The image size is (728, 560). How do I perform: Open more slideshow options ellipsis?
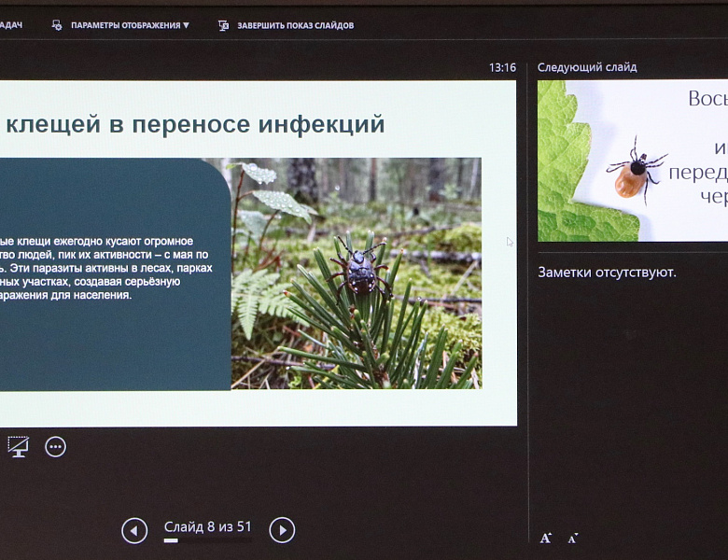pyautogui.click(x=56, y=447)
